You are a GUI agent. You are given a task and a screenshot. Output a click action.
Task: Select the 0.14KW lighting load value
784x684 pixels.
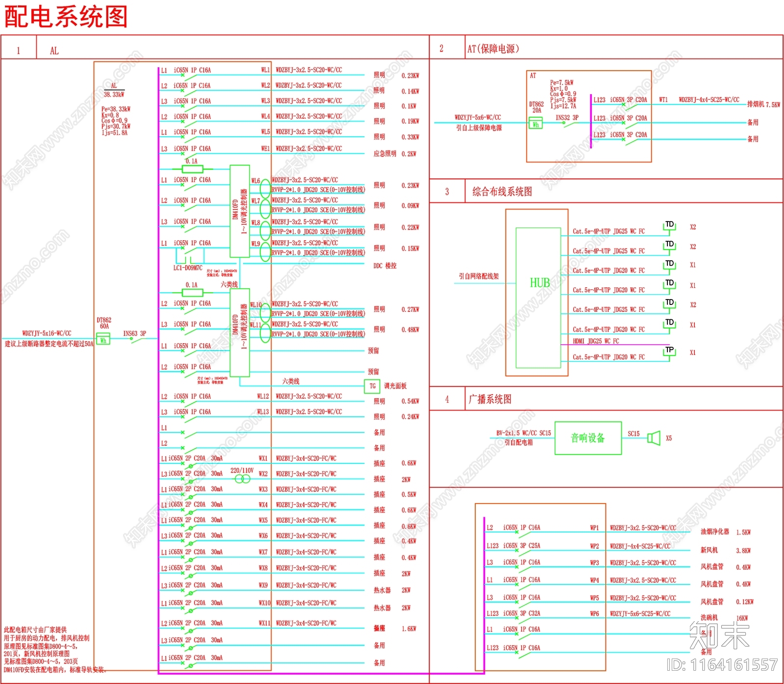point(410,91)
